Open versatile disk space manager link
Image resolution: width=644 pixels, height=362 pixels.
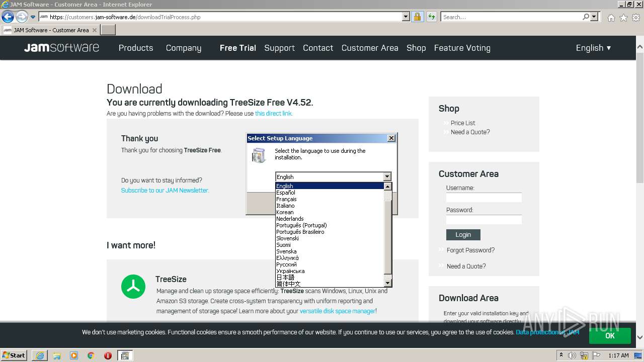[338, 311]
